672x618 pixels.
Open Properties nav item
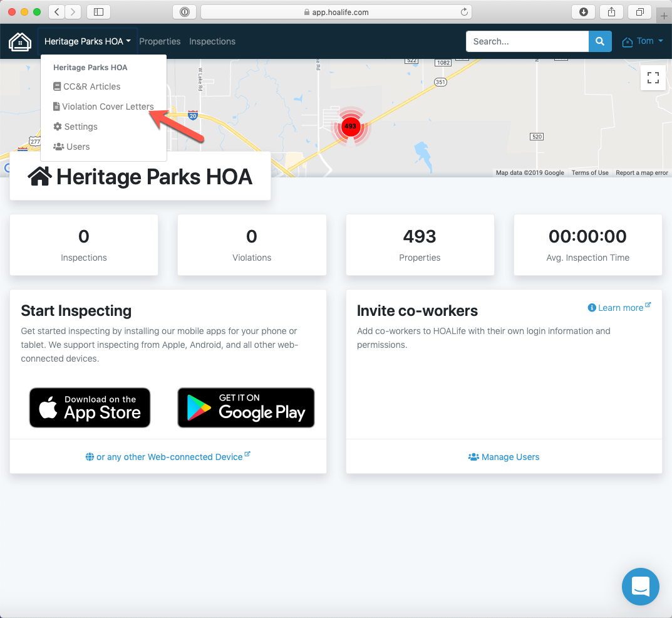(160, 41)
